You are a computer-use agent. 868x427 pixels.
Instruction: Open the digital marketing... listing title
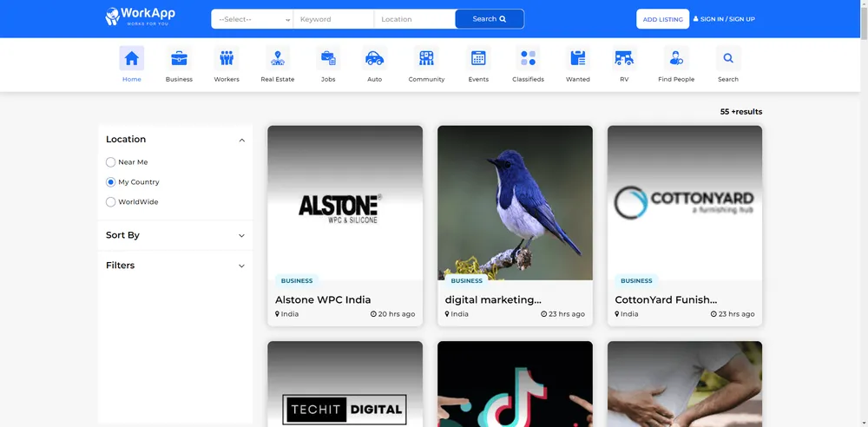click(x=493, y=299)
